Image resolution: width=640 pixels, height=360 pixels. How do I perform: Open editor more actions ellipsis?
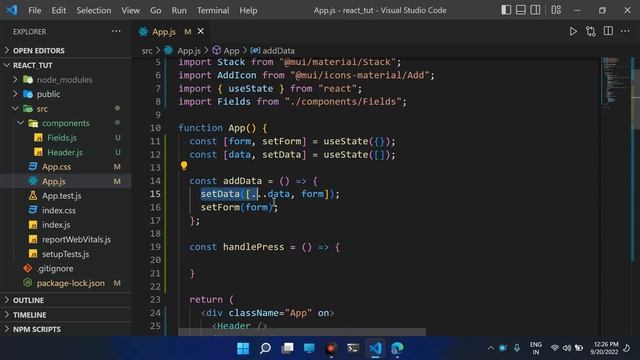pyautogui.click(x=625, y=31)
